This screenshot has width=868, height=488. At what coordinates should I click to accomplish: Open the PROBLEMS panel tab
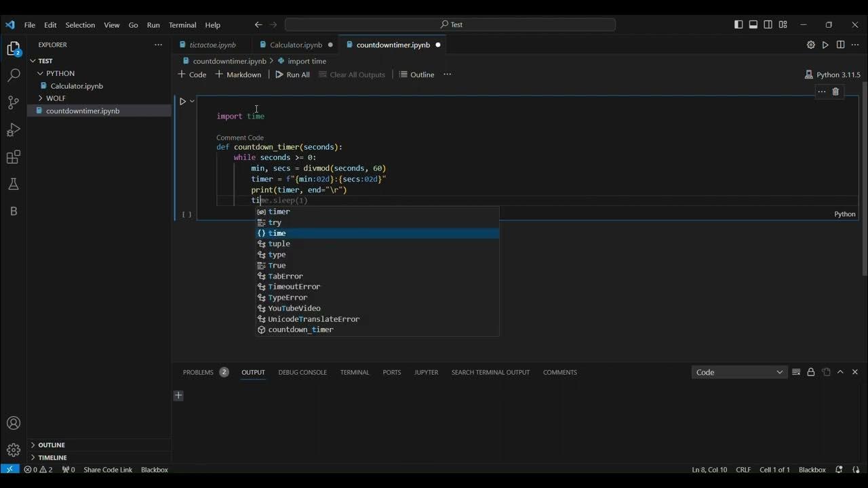point(205,372)
